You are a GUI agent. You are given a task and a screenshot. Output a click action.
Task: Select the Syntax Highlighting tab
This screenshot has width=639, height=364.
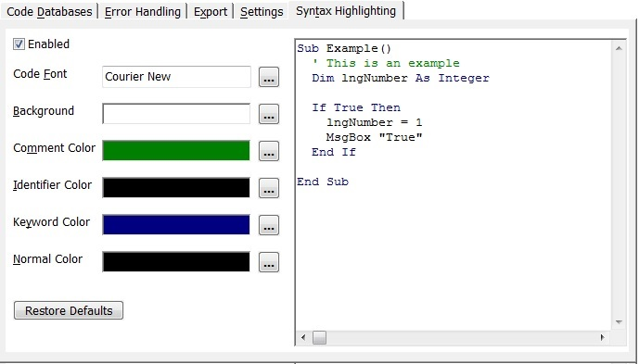click(x=346, y=11)
